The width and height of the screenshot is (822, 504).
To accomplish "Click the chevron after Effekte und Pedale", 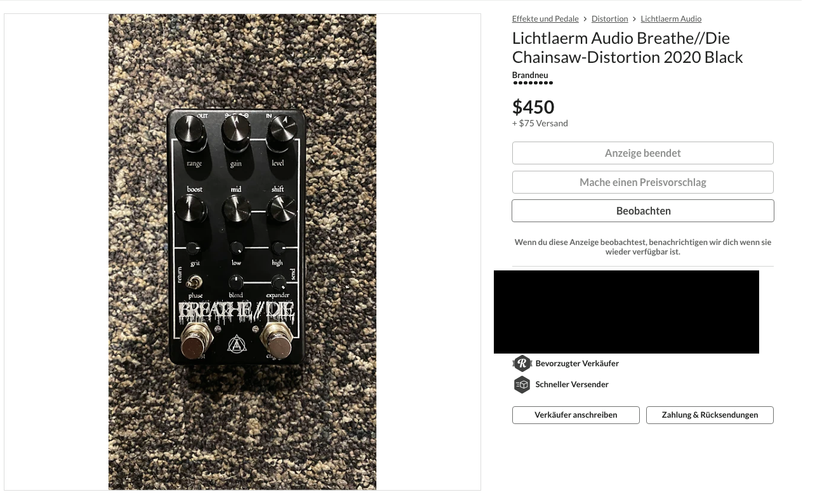I will point(585,19).
